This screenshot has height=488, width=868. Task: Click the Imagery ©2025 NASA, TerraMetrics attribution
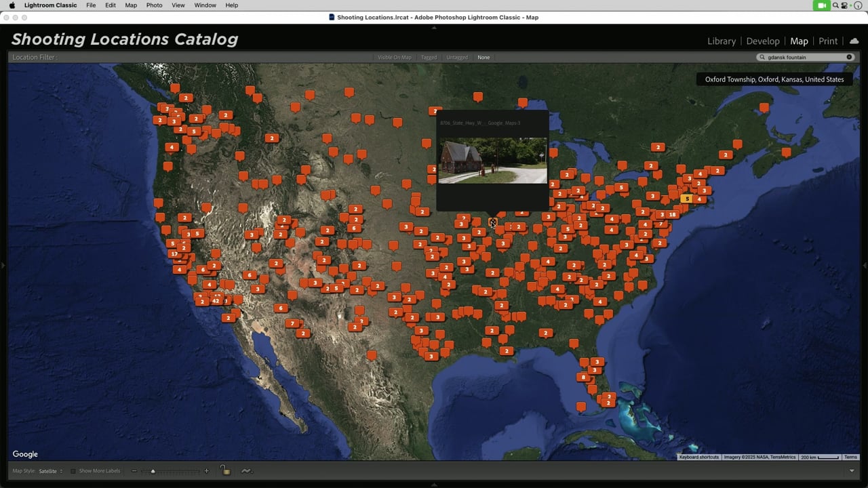[759, 457]
